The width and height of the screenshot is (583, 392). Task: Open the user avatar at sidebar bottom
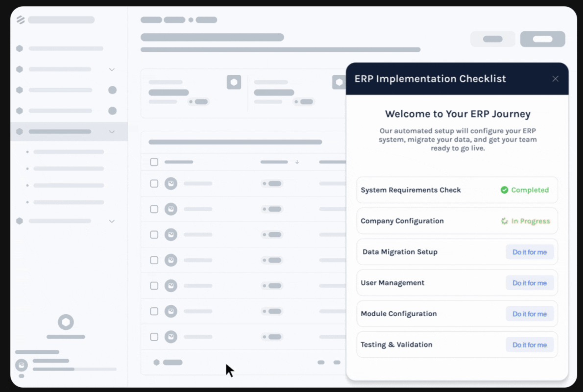(22, 365)
